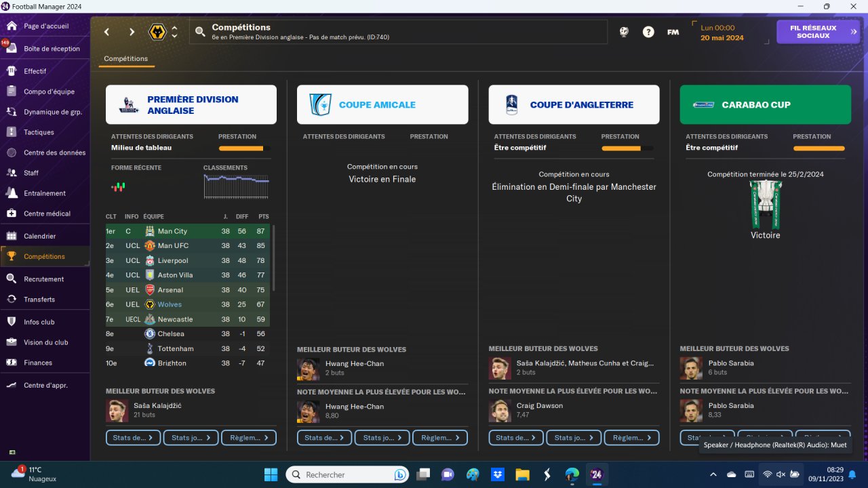868x488 pixels.
Task: Open Transferts from the sidebar menu
Action: [39, 300]
